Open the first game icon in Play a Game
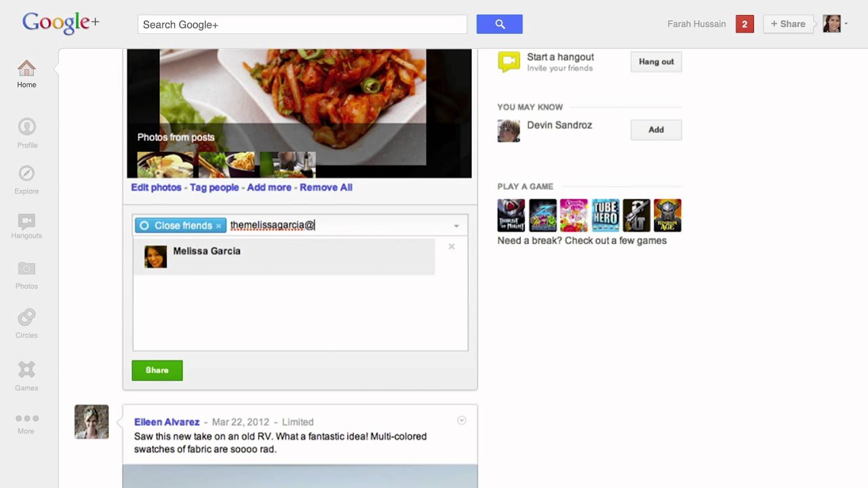The width and height of the screenshot is (868, 488). (x=511, y=216)
